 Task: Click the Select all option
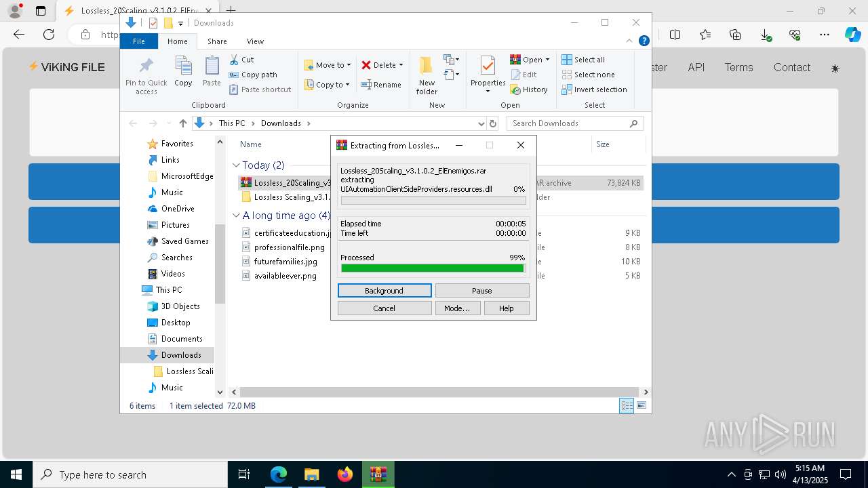coord(583,60)
